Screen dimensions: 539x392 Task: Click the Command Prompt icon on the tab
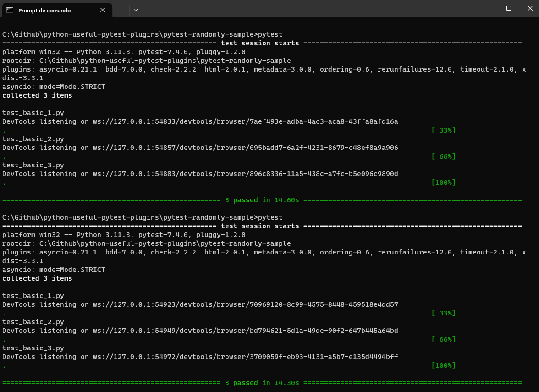pos(10,10)
